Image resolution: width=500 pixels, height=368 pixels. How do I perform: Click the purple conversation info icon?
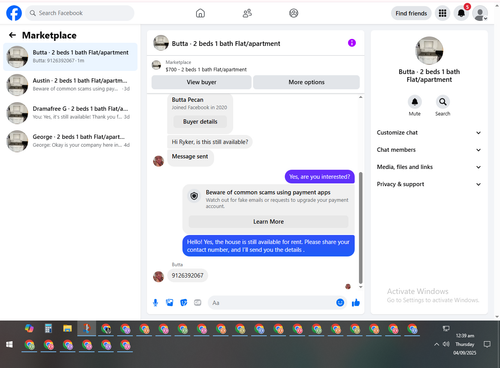click(352, 43)
